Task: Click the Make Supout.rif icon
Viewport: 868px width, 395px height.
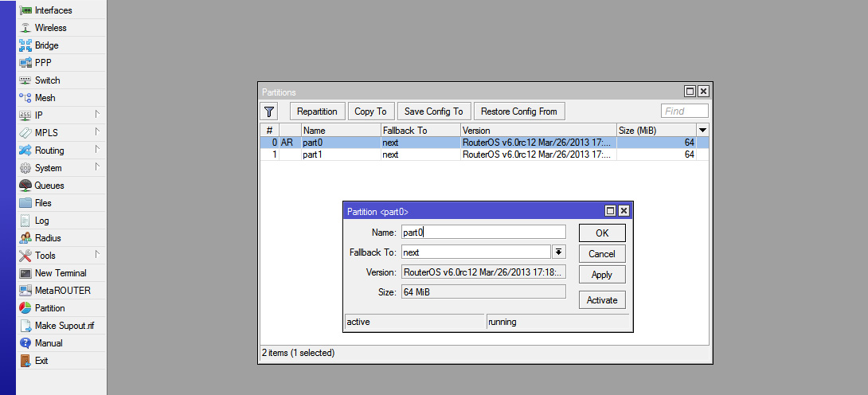Action: tap(25, 326)
